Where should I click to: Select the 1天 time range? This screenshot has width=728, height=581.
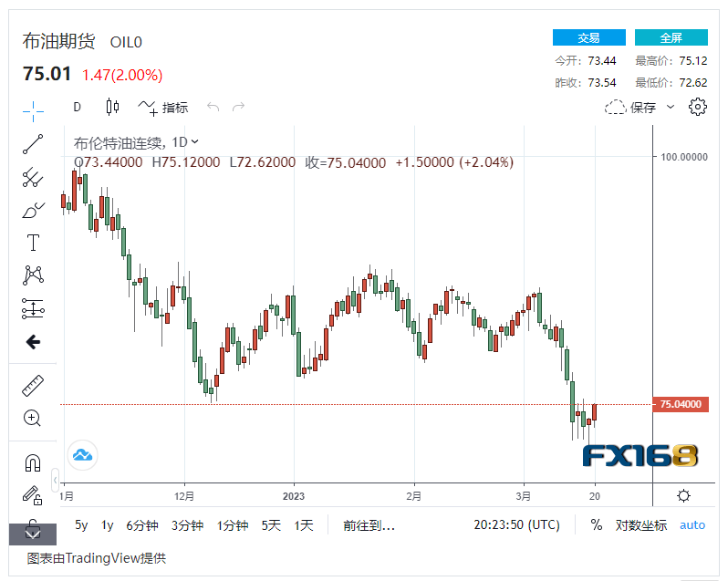(x=304, y=525)
